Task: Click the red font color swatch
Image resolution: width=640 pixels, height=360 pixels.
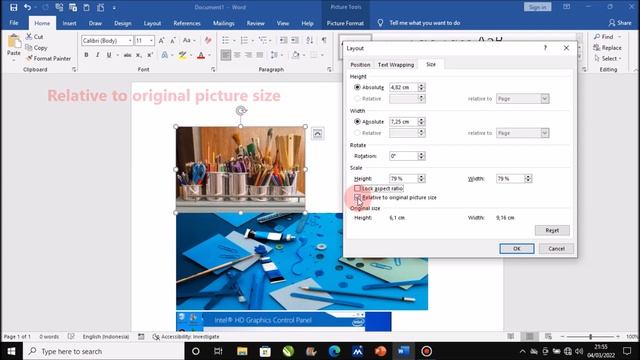Action: tap(201, 55)
